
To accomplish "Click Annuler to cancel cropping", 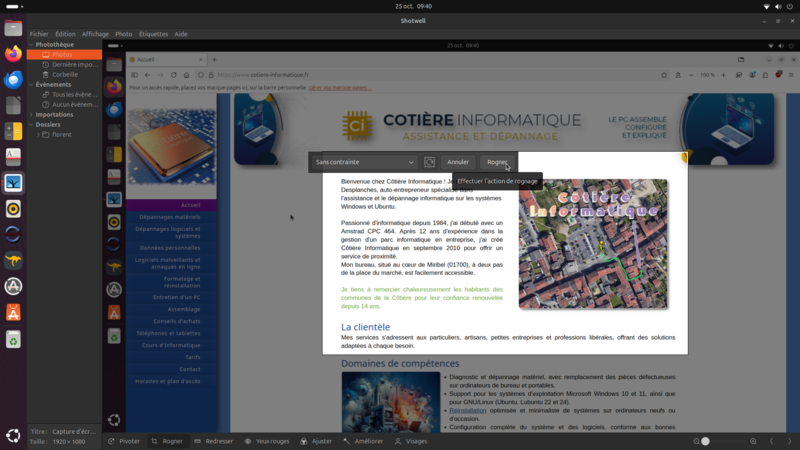I will [x=458, y=162].
